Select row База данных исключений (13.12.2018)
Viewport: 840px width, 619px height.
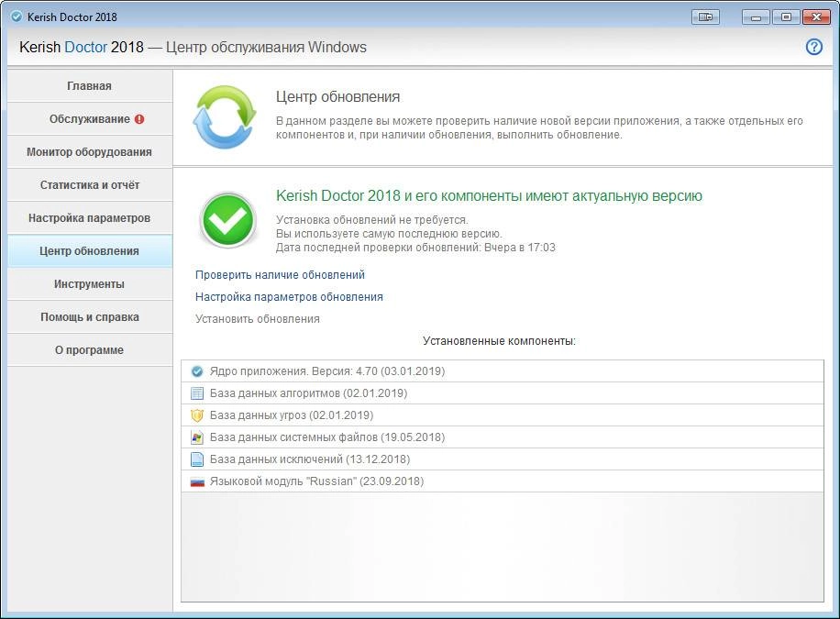[502, 459]
